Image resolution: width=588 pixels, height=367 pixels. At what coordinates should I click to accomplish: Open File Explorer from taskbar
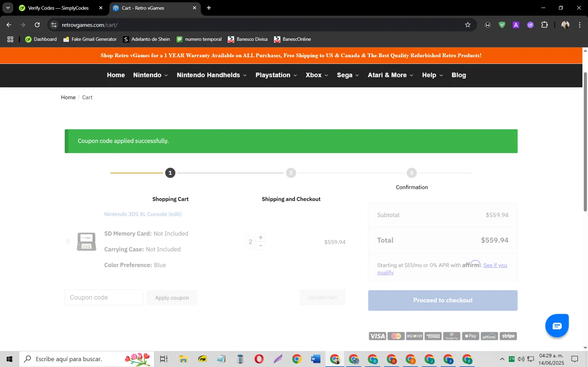(x=183, y=359)
